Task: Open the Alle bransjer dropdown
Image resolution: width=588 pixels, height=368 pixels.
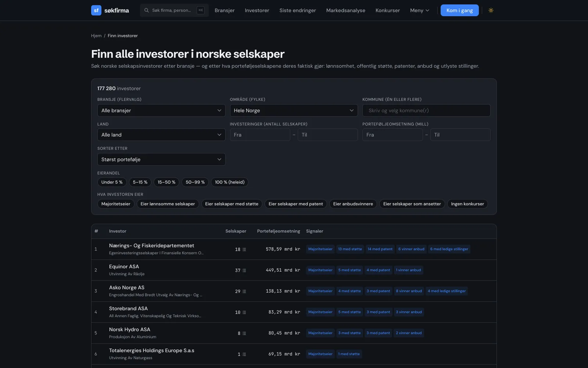Action: pyautogui.click(x=161, y=110)
